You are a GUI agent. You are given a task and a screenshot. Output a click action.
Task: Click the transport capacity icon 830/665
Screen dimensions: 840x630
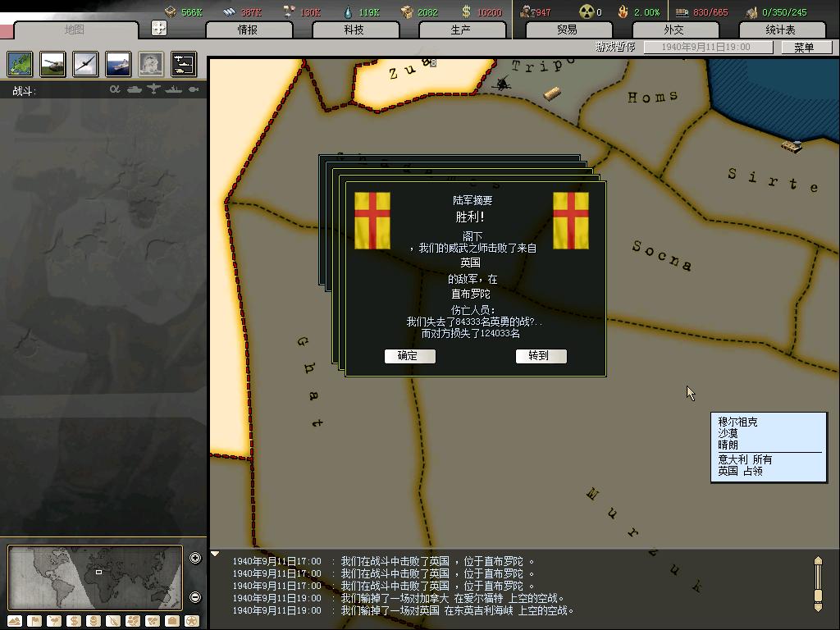(x=682, y=11)
